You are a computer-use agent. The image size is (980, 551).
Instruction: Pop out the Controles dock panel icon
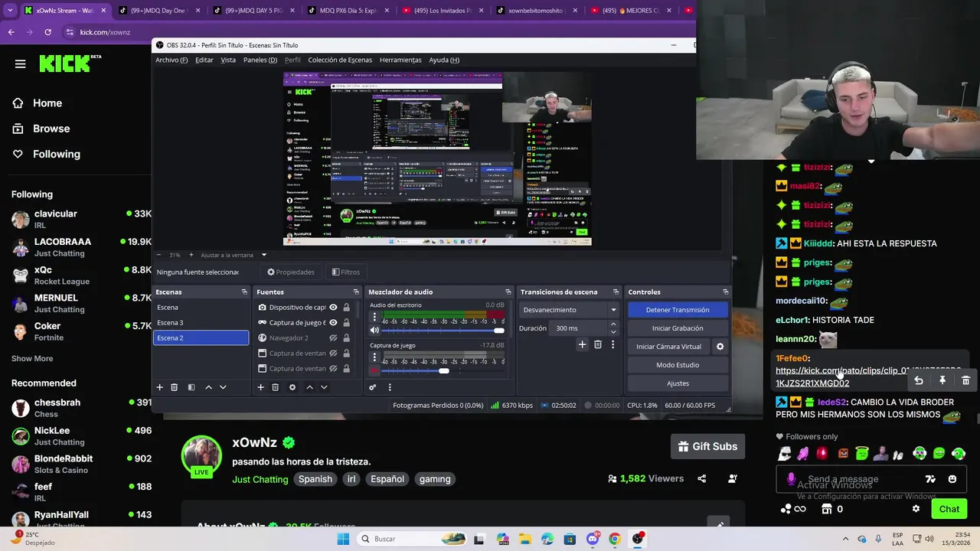[x=725, y=292]
